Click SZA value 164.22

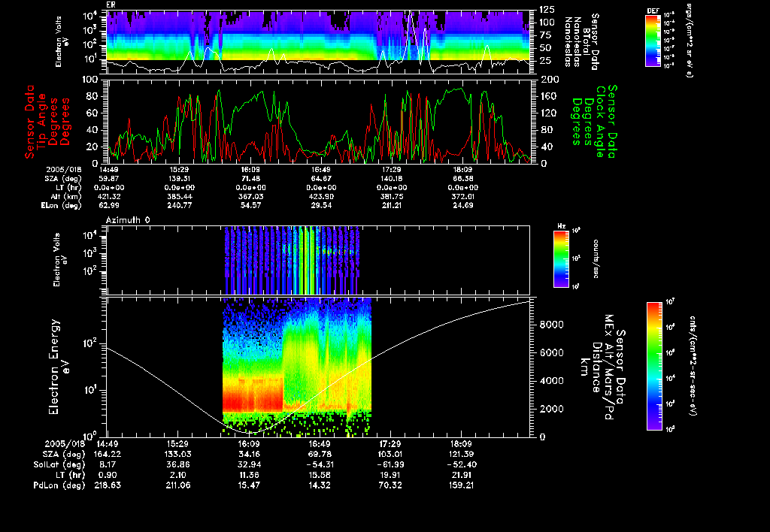(108, 455)
